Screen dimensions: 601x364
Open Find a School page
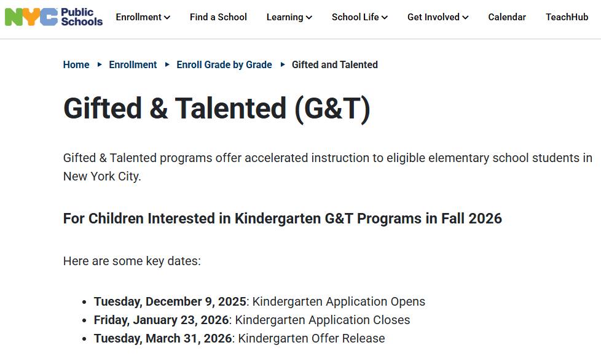[218, 17]
